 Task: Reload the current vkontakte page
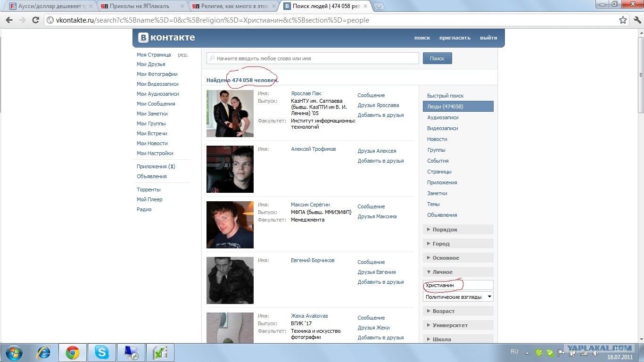click(x=35, y=20)
